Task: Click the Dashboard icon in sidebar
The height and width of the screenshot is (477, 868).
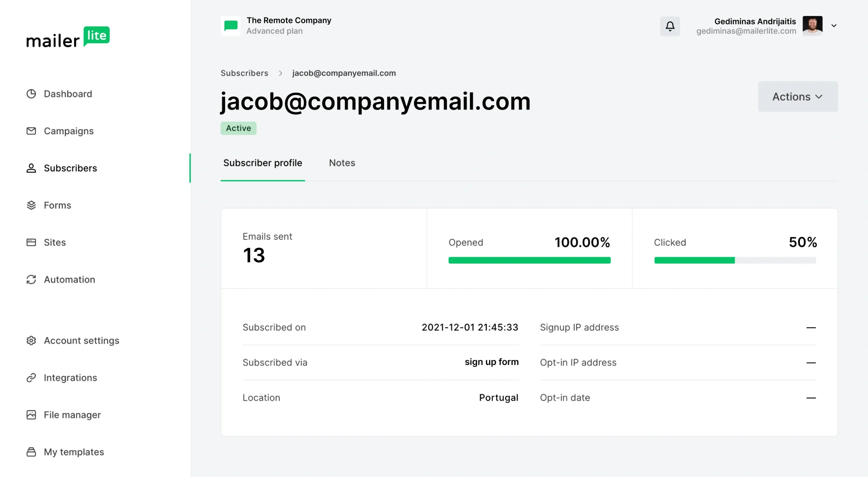Action: point(31,93)
